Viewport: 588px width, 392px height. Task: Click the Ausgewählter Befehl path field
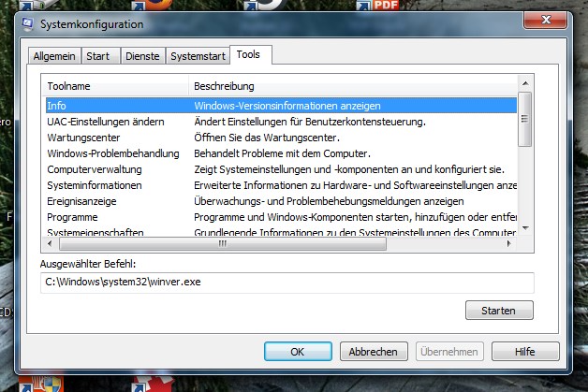coord(287,283)
